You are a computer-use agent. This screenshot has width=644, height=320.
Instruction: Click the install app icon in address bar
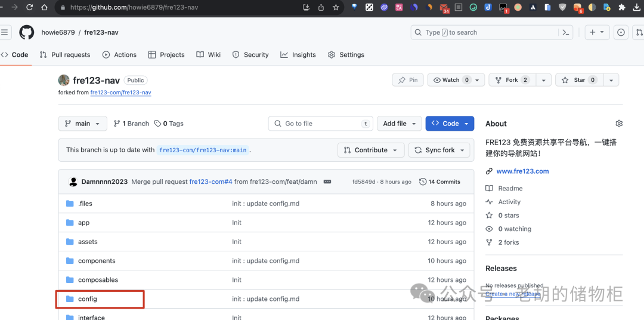tap(305, 7)
